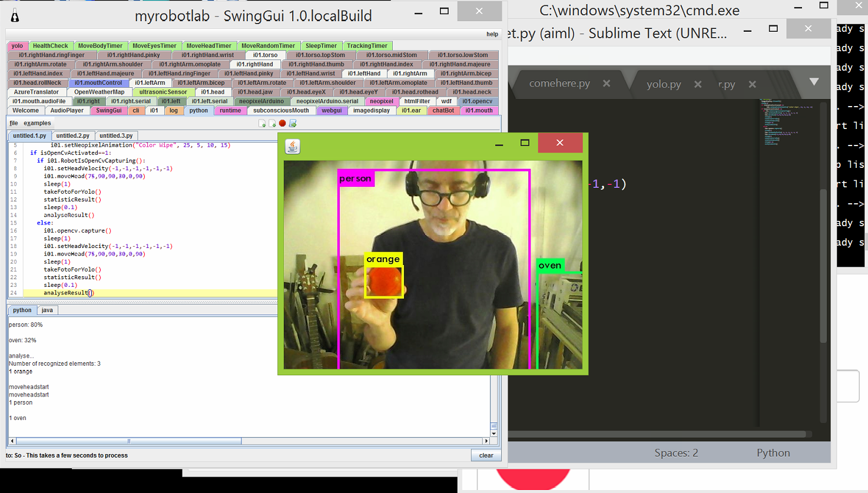Click the page icon right of red stop
The height and width of the screenshot is (493, 868).
[x=293, y=123]
